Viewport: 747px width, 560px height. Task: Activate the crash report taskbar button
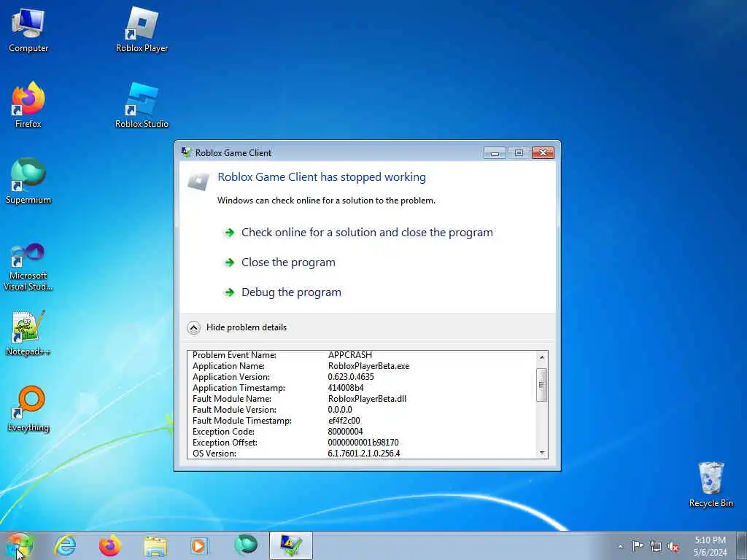[x=291, y=545]
